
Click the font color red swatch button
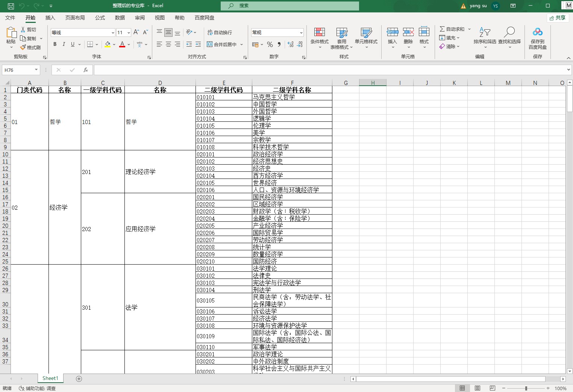[122, 44]
